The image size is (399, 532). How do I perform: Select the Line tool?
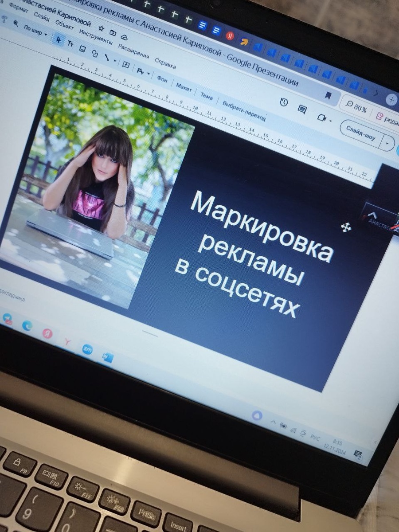click(107, 57)
